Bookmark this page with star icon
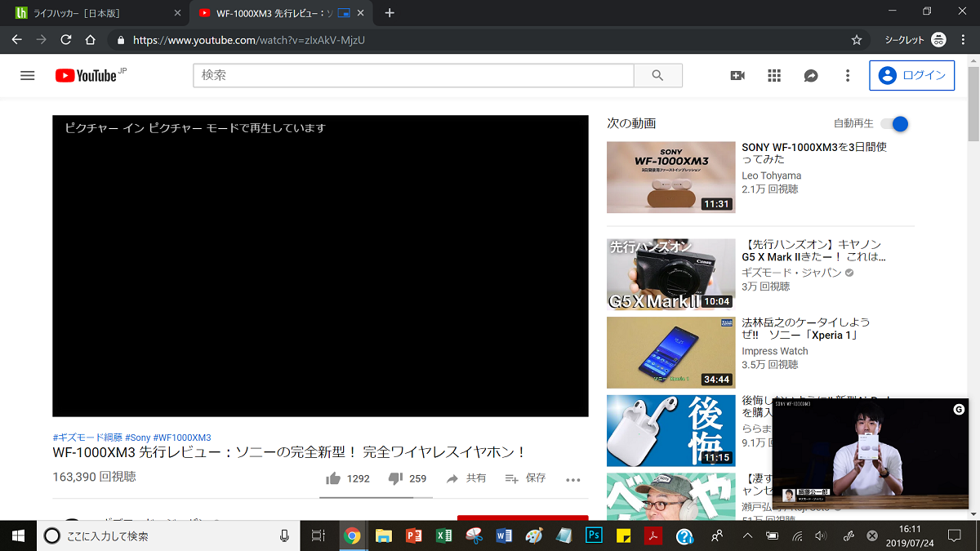This screenshot has height=551, width=980. coord(857,39)
